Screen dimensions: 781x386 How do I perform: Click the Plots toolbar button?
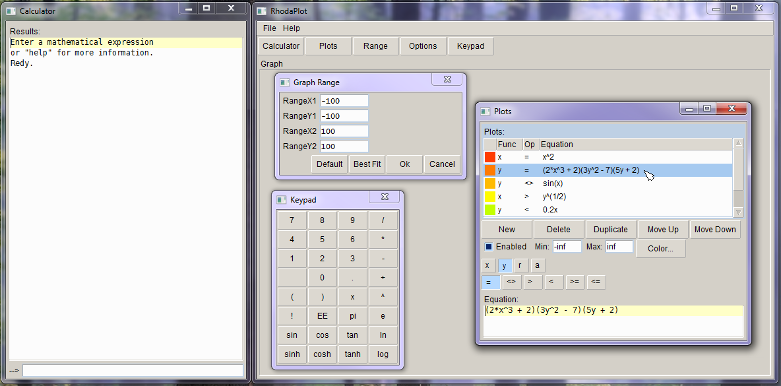click(x=328, y=46)
